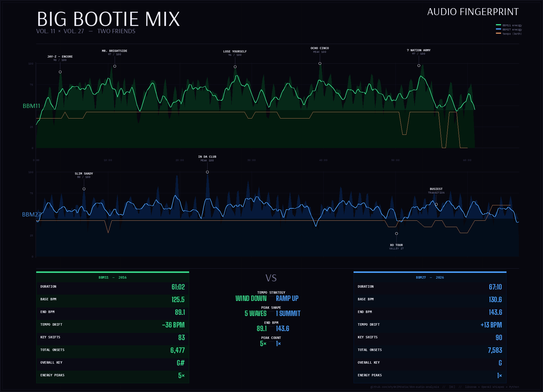This screenshot has height=392, width=543.
Task: Click the "BBM27 – 2026" table header
Action: (x=430, y=277)
